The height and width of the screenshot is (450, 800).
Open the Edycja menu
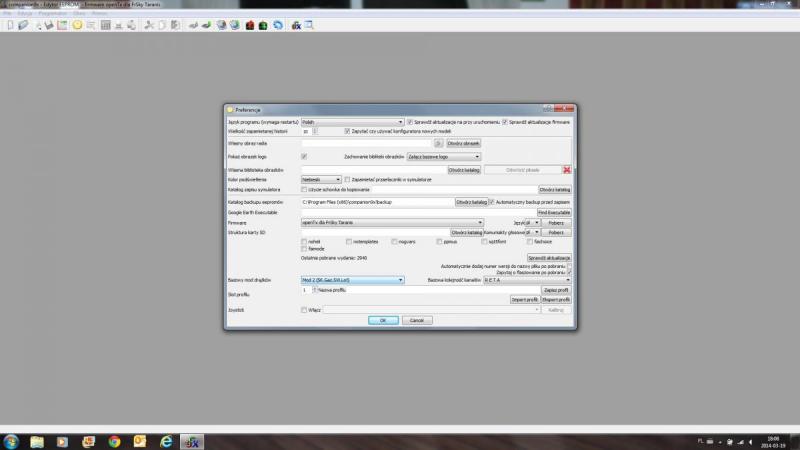click(27, 14)
